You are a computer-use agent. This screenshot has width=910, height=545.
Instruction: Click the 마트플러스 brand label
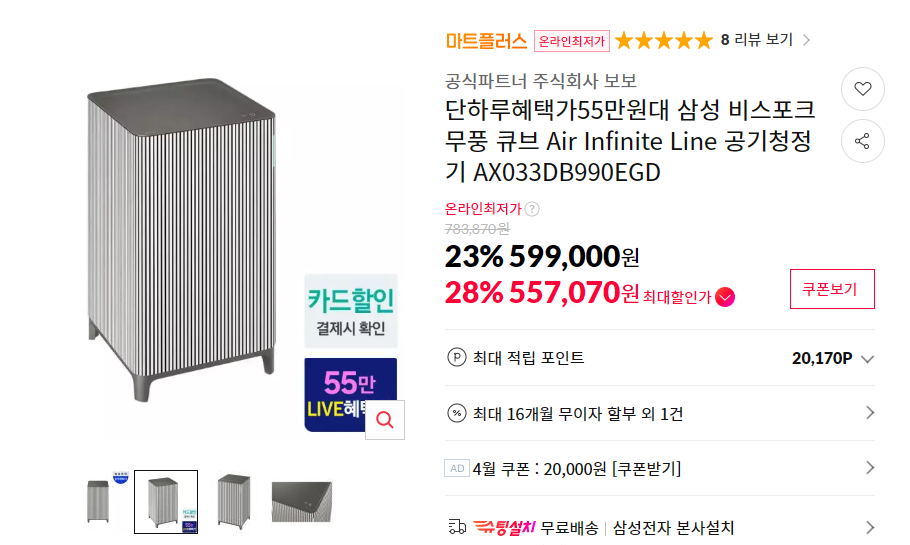486,41
